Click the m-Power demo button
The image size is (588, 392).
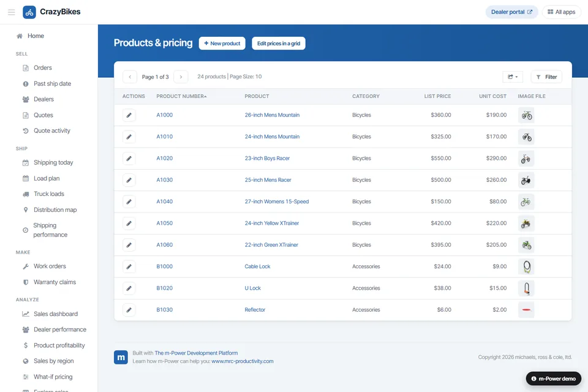(554, 379)
